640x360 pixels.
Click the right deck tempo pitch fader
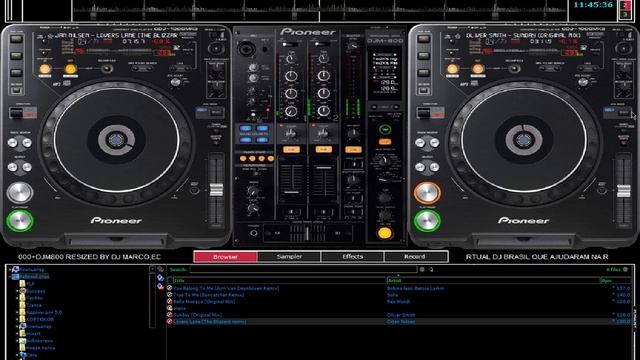tap(624, 190)
